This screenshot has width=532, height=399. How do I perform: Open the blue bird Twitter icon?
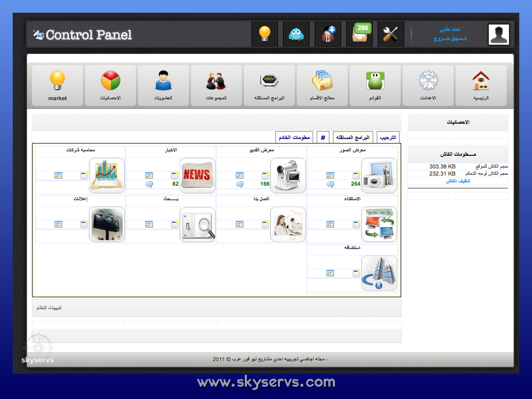[x=296, y=34]
